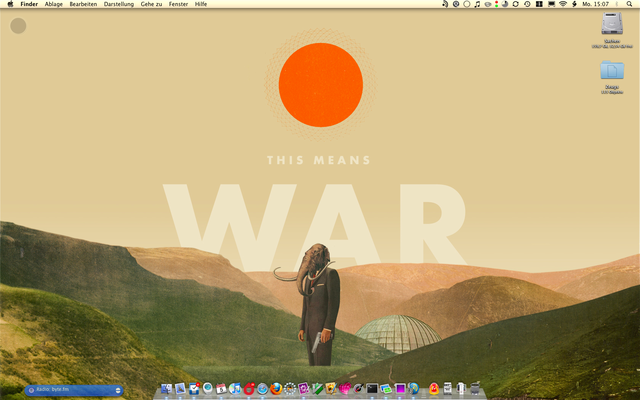Open the red ring app with badge
640x400 pixels.
(249, 389)
